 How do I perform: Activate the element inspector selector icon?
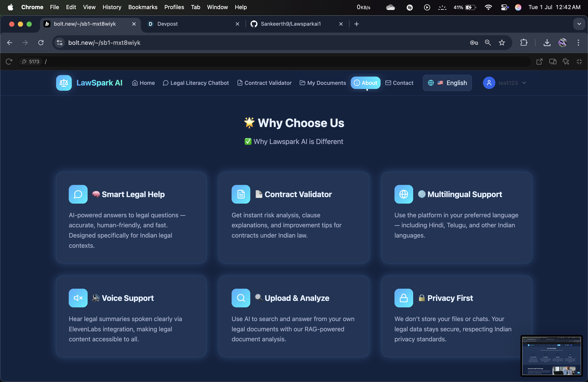pyautogui.click(x=566, y=62)
